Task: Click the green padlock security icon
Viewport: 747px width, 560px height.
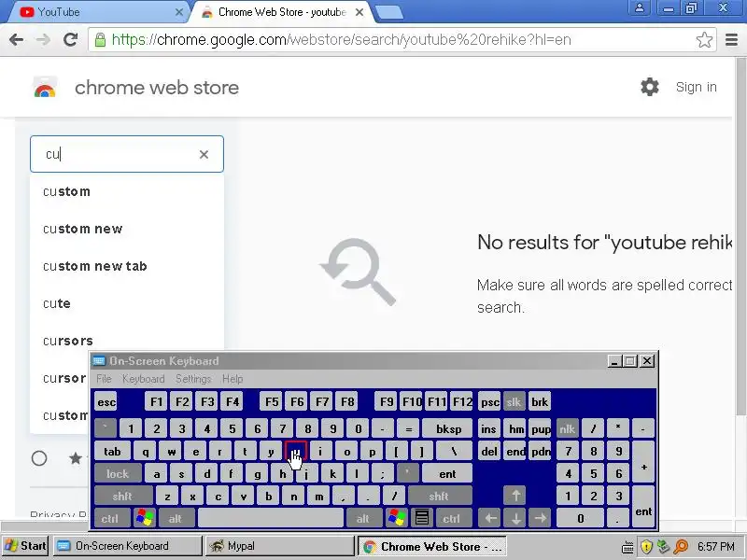Action: pyautogui.click(x=100, y=39)
